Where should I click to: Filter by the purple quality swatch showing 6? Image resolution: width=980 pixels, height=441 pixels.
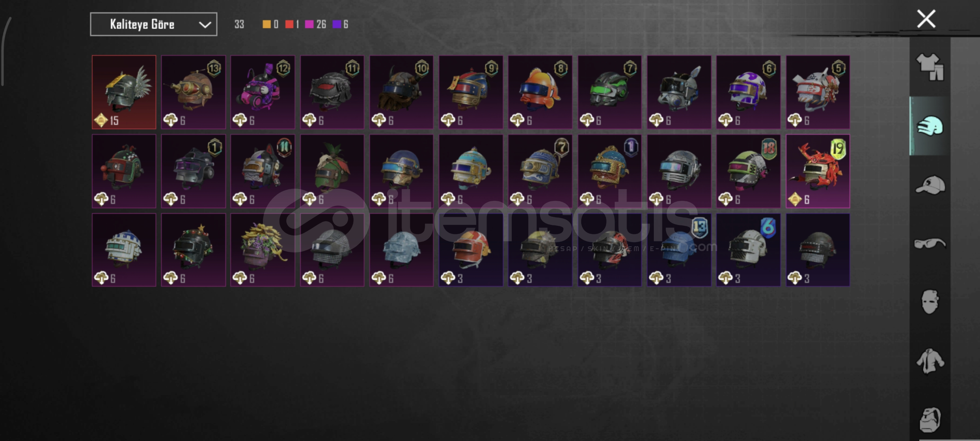pyautogui.click(x=337, y=24)
